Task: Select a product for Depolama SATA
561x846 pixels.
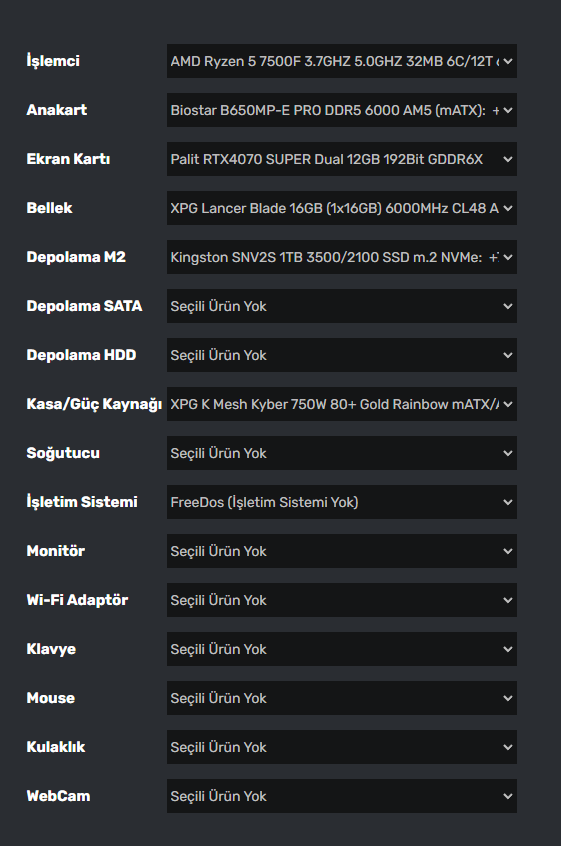Action: (x=341, y=306)
